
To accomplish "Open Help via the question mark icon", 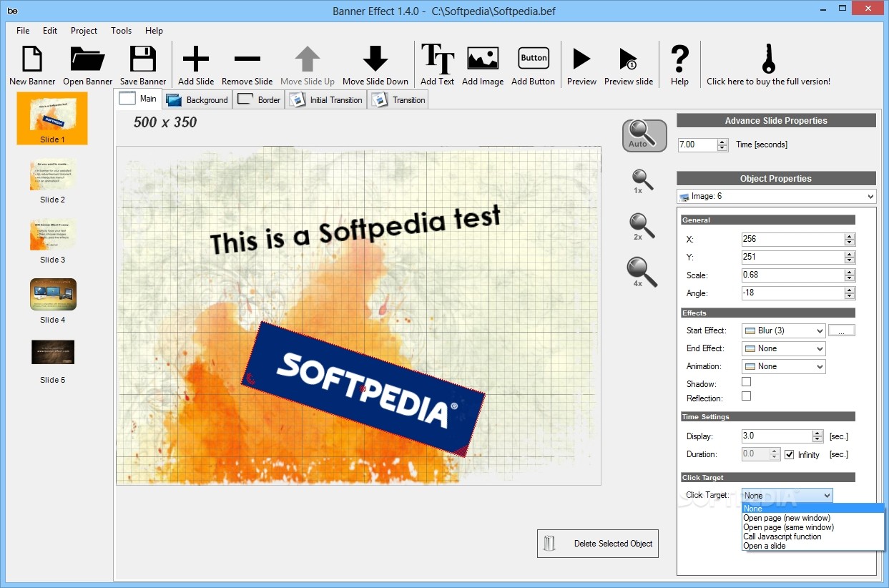I will (680, 59).
